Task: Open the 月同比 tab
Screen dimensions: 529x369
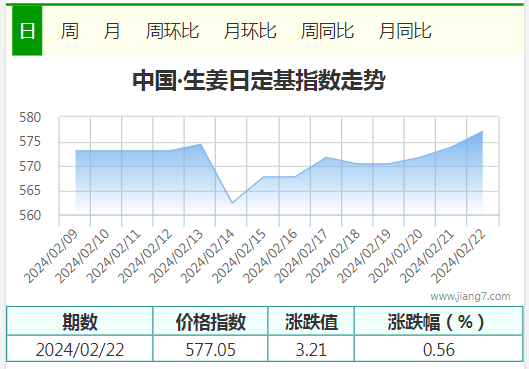Action: click(x=405, y=31)
